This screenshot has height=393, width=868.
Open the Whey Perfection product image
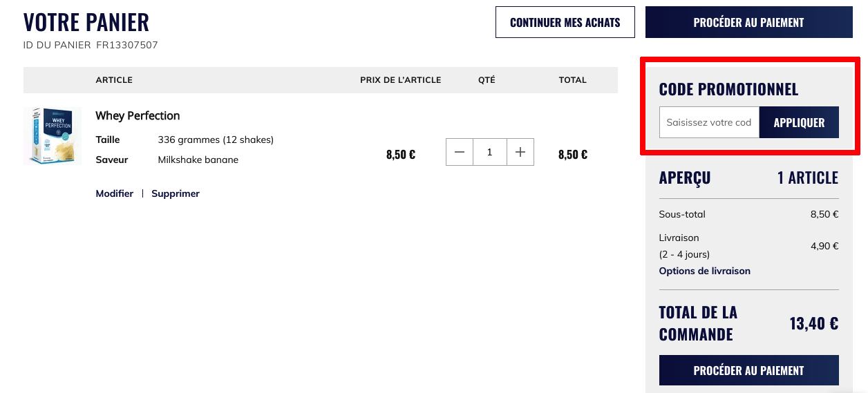tap(53, 135)
